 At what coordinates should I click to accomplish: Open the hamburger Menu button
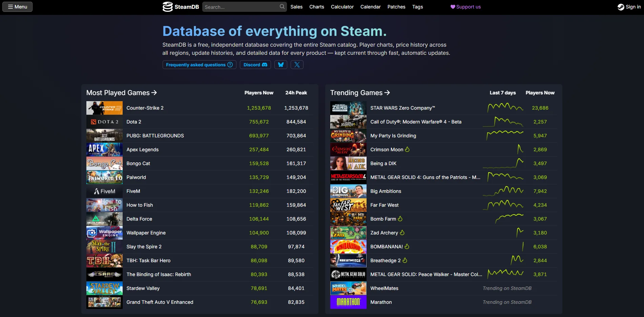(17, 7)
